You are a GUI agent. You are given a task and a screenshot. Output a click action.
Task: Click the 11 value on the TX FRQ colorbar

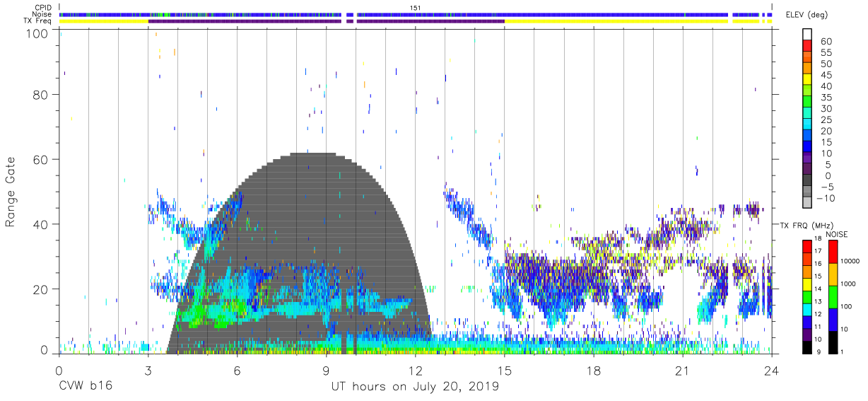pyautogui.click(x=820, y=326)
